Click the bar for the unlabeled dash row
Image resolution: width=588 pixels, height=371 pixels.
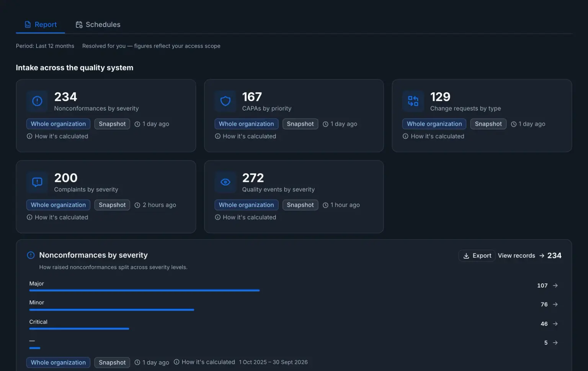click(x=35, y=348)
